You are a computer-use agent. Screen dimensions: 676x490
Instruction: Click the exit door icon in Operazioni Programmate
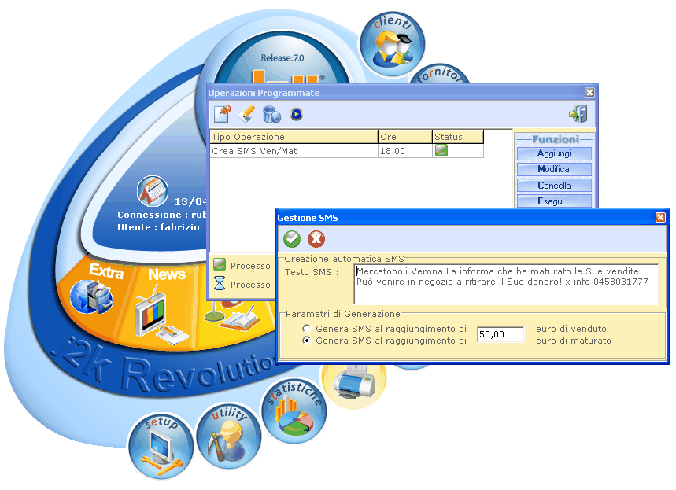tap(578, 114)
